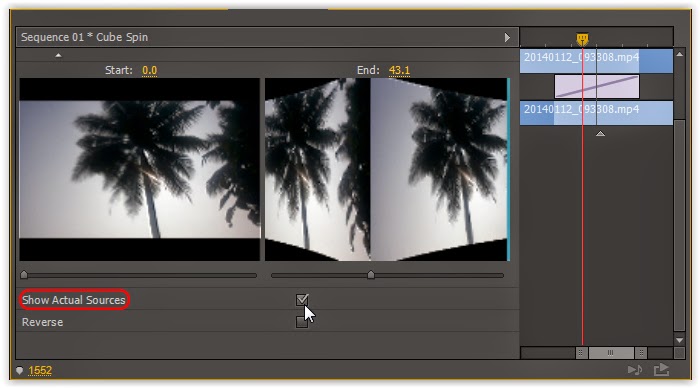The height and width of the screenshot is (388, 700).
Task: Click the yellow playhead marker on the timeline ruler
Action: click(x=582, y=39)
